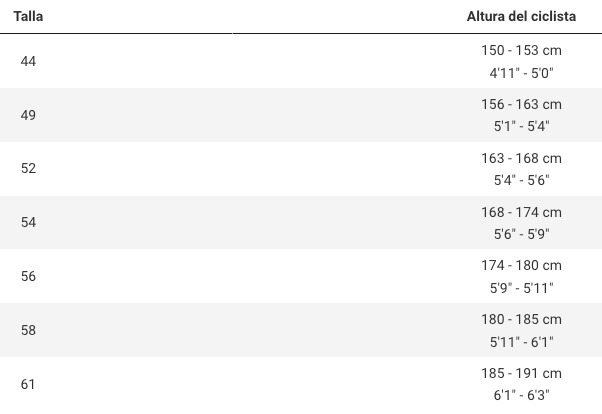
Task: Click the 5'9" - 5'11" height range
Action: coord(521,288)
